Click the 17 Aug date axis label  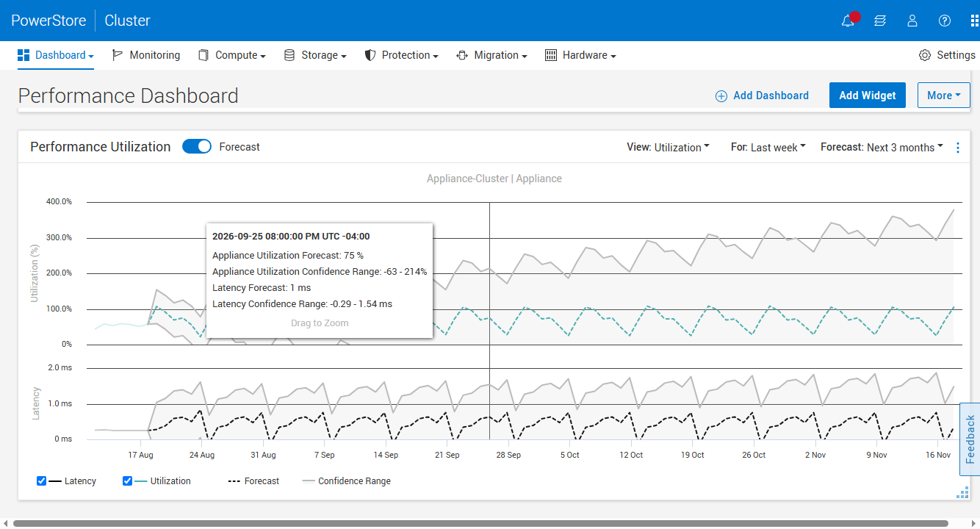point(140,455)
